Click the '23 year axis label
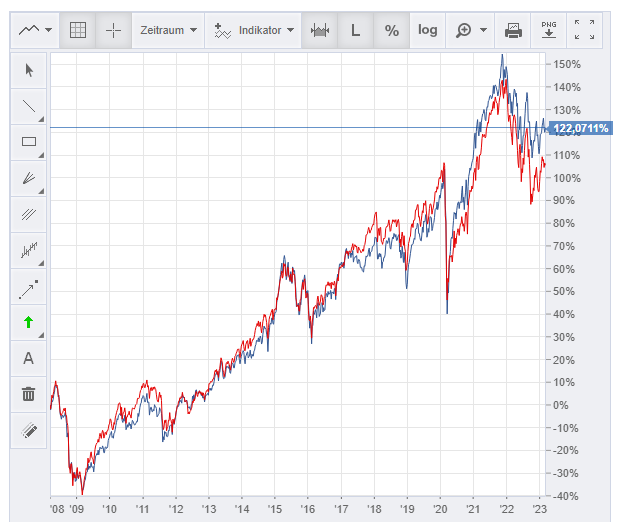This screenshot has height=522, width=617. tap(539, 509)
